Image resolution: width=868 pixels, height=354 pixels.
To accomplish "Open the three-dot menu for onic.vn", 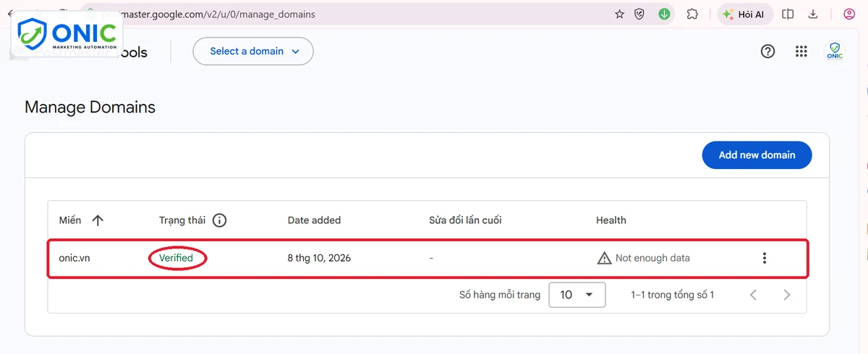I will click(764, 258).
